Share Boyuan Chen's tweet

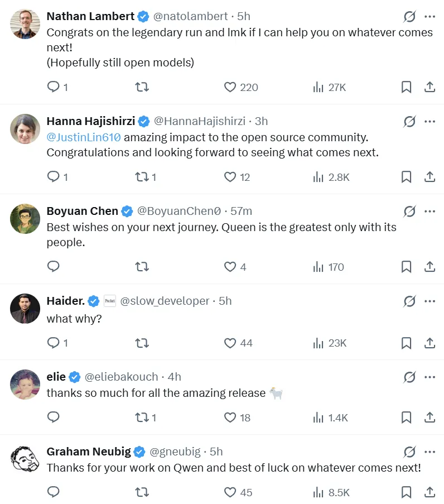point(429,267)
